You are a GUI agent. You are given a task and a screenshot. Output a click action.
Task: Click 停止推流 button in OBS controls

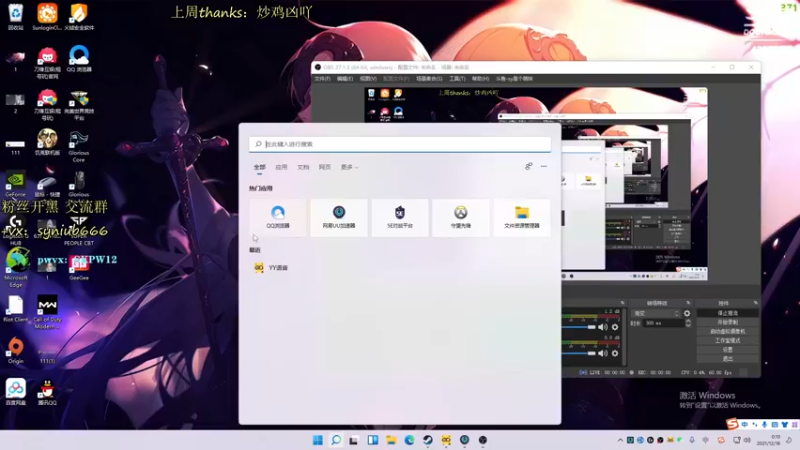tap(728, 313)
